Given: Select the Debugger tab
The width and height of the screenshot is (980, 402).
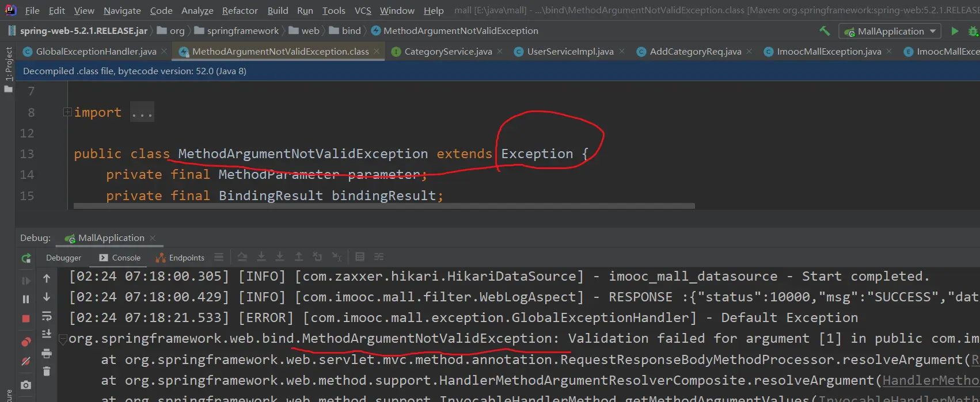Looking at the screenshot, I should 63,258.
